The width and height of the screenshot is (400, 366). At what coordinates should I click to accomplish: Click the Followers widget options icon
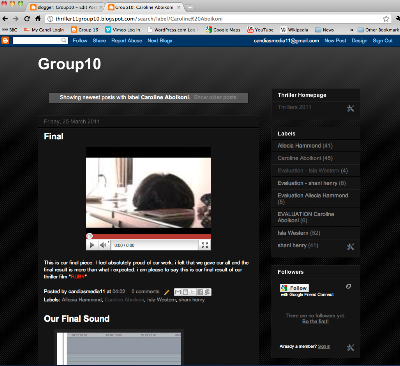(348, 286)
